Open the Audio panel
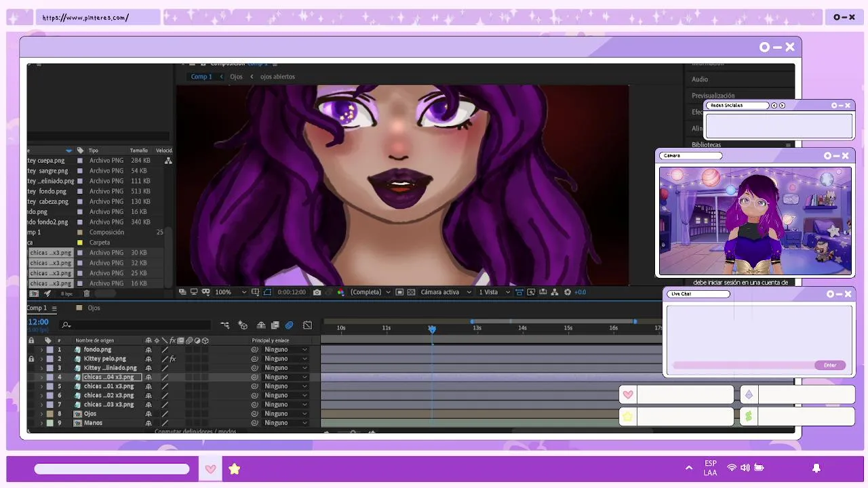The height and width of the screenshot is (488, 868). click(700, 79)
